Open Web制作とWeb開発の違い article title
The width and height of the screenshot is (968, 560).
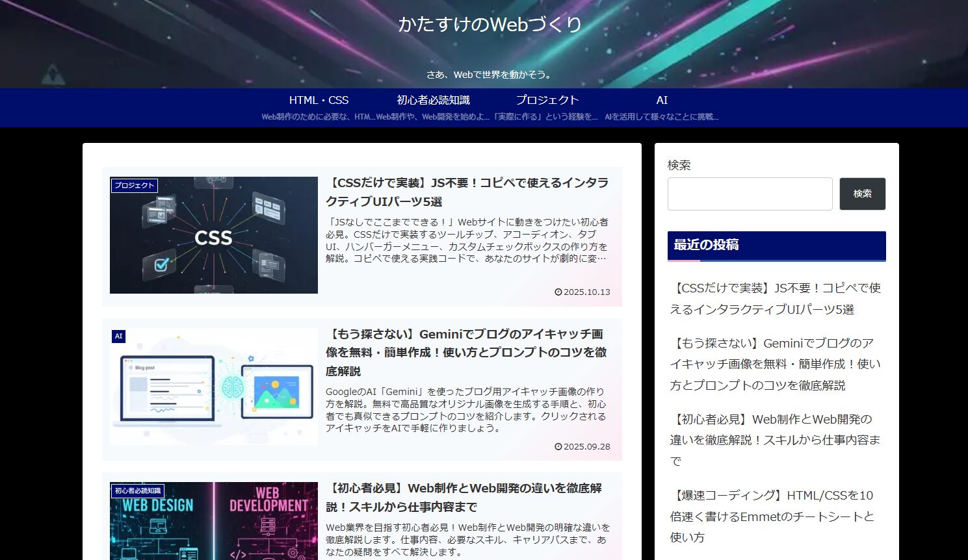(x=465, y=498)
